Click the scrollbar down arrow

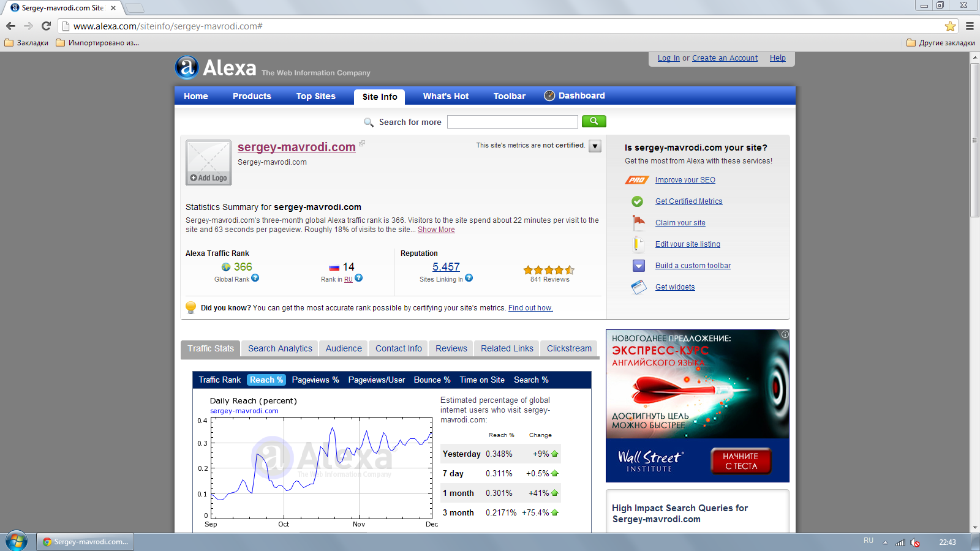pos(974,527)
